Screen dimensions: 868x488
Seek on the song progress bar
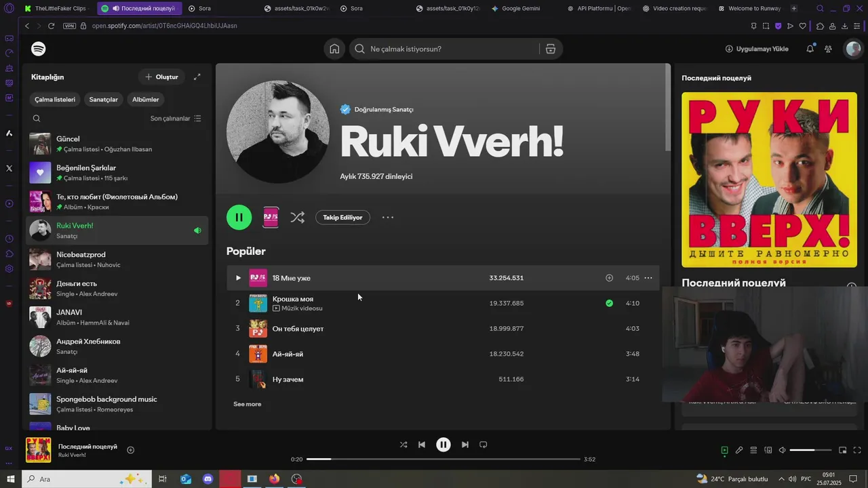(443, 459)
